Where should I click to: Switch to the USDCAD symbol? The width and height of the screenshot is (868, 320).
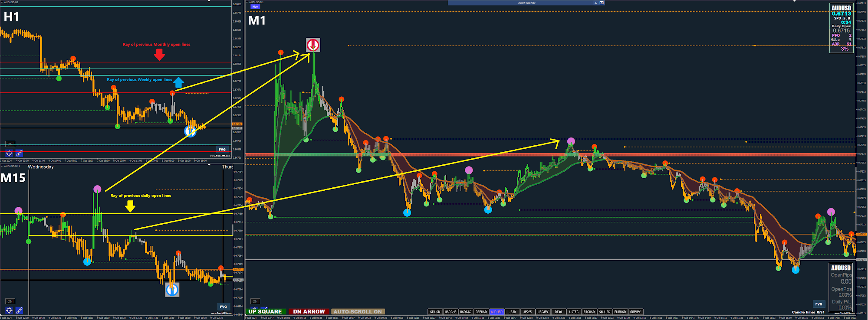pyautogui.click(x=466, y=312)
